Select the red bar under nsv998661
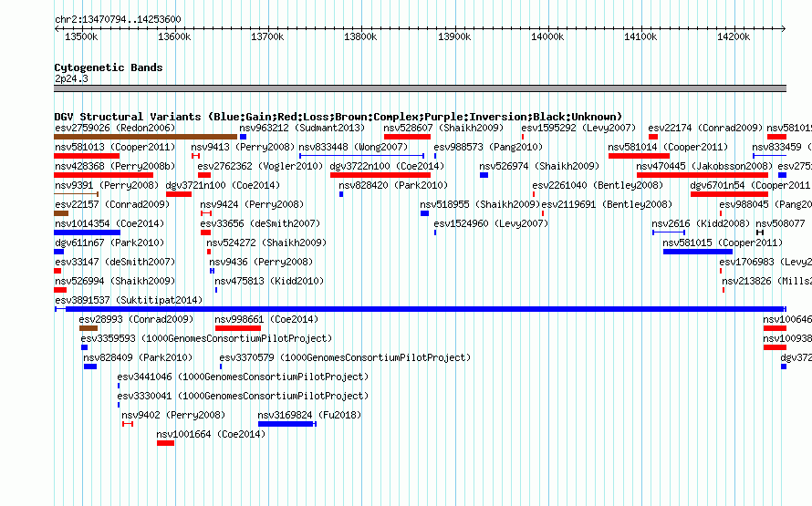 pos(238,328)
